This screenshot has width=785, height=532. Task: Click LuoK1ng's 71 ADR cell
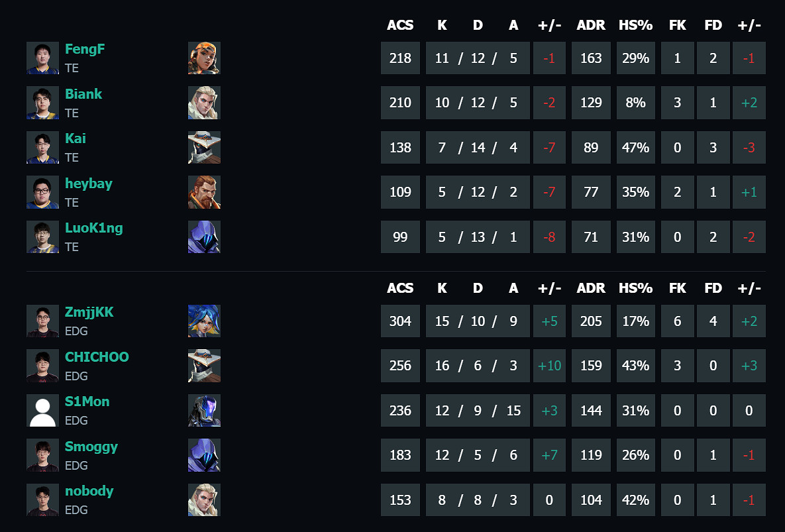[591, 237]
